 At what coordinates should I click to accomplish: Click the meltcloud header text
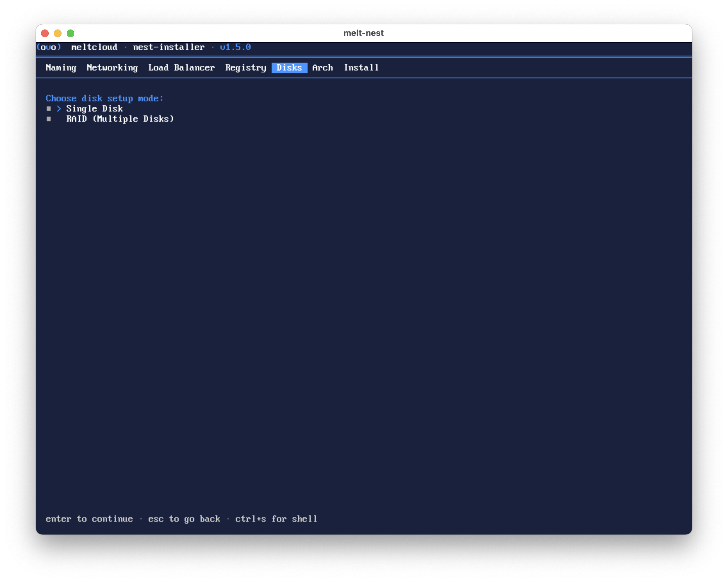(94, 47)
